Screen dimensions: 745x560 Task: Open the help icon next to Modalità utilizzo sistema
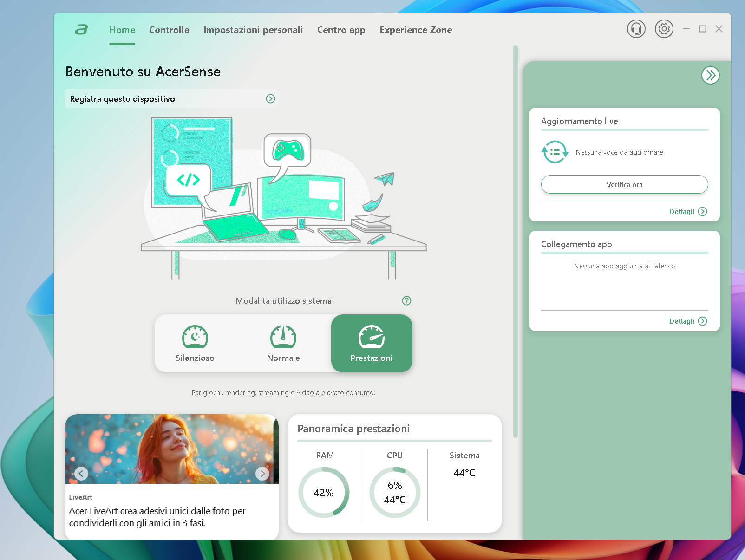406,301
